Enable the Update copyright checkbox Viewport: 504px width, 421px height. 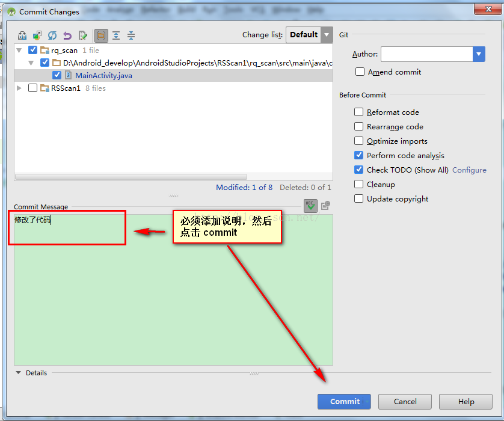tap(358, 198)
